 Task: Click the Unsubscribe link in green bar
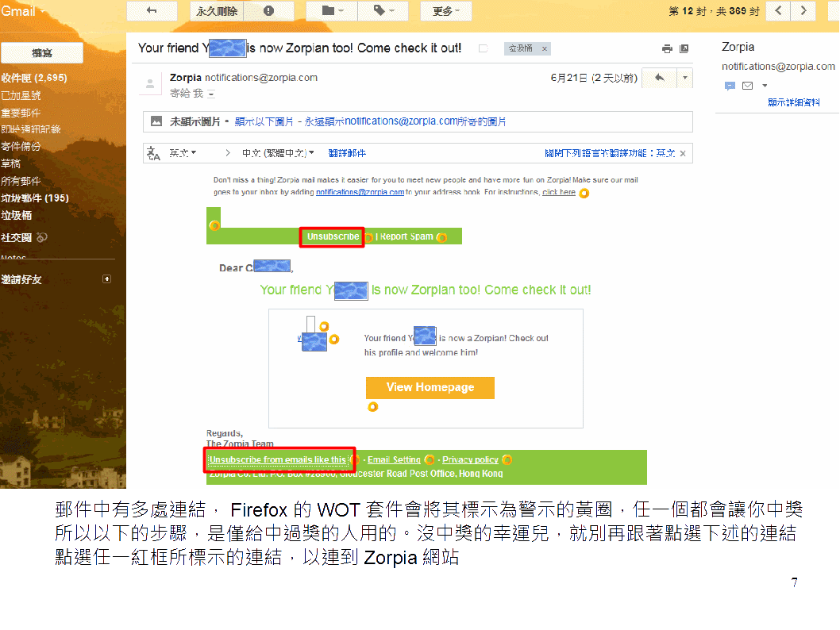[333, 236]
